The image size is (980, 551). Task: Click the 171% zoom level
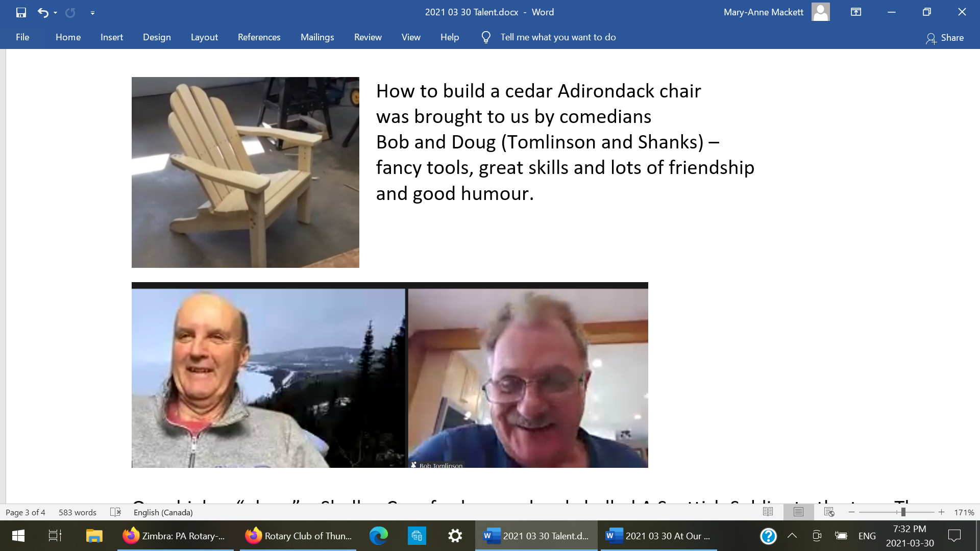964,512
